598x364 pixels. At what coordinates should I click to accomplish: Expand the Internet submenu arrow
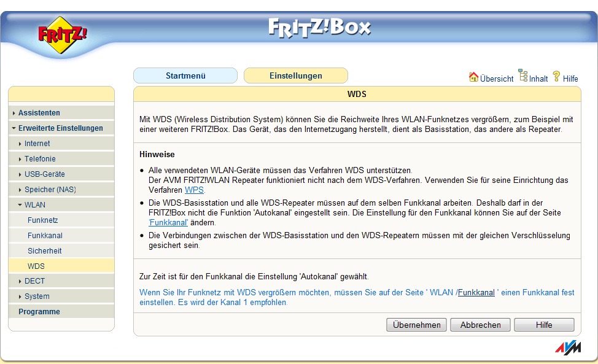[20, 144]
